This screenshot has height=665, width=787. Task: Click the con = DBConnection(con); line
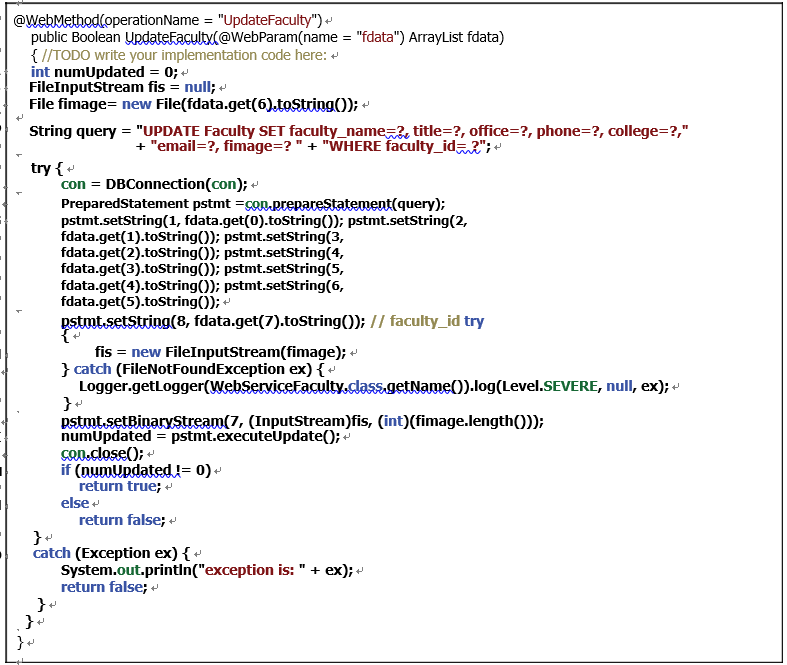pos(155,185)
